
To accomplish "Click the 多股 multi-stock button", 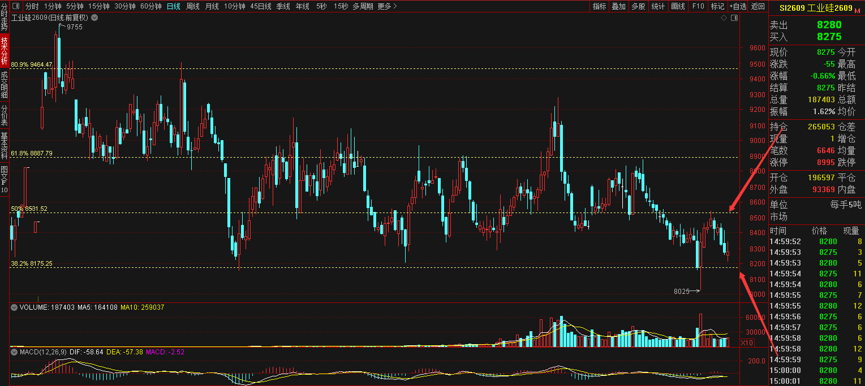I will click(x=638, y=7).
